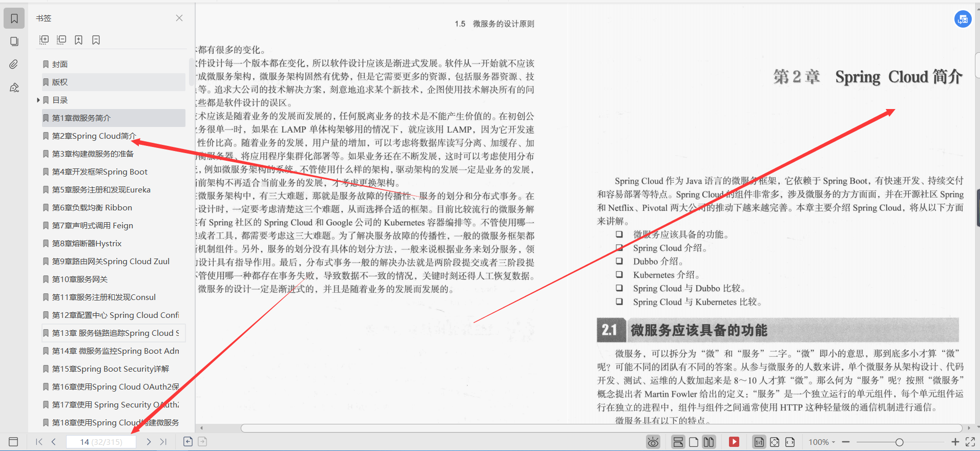This screenshot has height=451, width=980.
Task: Click section heading 2.1 微服务应该具备的功能
Action: click(778, 330)
